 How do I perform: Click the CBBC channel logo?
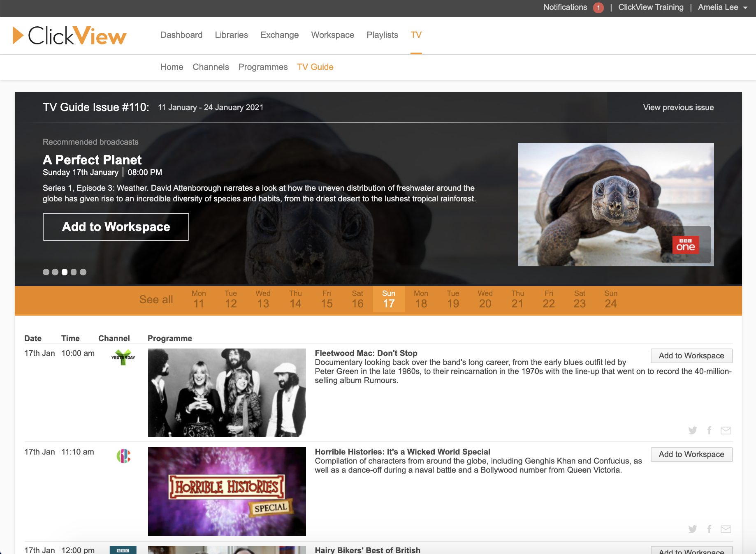(x=123, y=456)
